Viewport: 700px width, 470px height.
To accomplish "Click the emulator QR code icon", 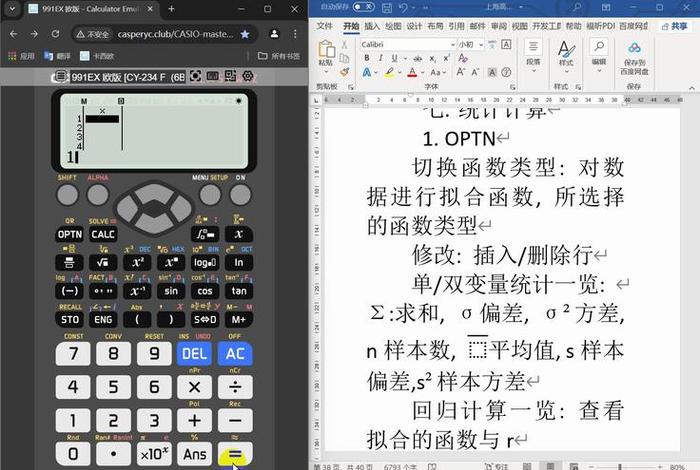I will coord(230,76).
